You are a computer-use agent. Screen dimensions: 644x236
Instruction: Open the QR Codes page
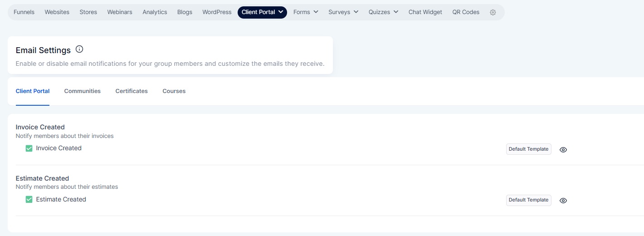click(466, 12)
